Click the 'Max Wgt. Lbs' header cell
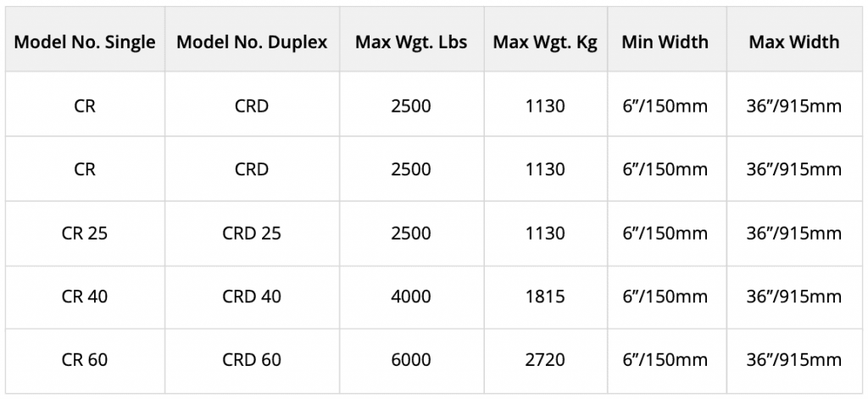Image resolution: width=868 pixels, height=399 pixels. pos(411,42)
